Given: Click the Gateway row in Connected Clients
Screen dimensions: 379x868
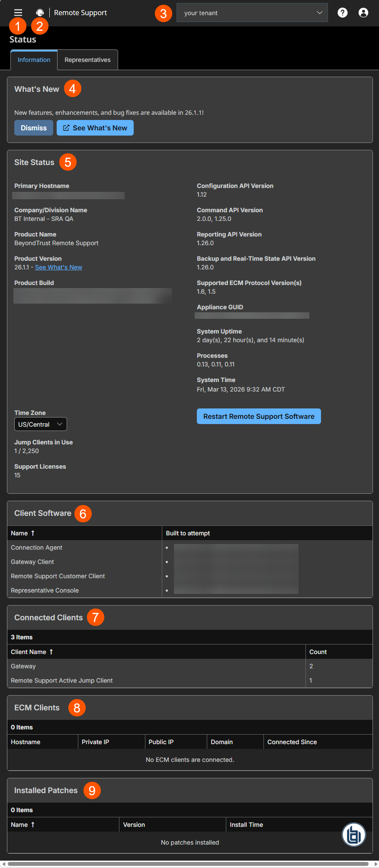Looking at the screenshot, I should click(x=190, y=666).
